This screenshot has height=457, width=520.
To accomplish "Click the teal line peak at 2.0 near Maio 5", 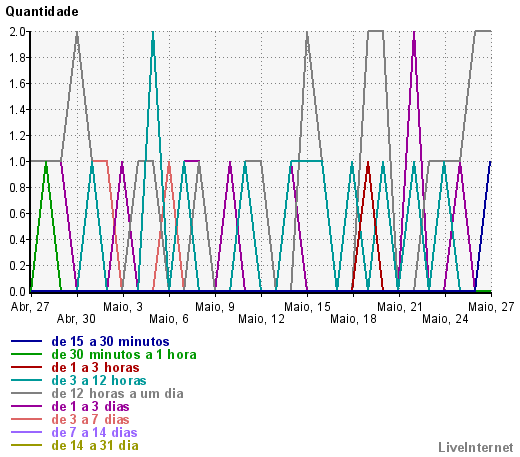I will tap(153, 32).
